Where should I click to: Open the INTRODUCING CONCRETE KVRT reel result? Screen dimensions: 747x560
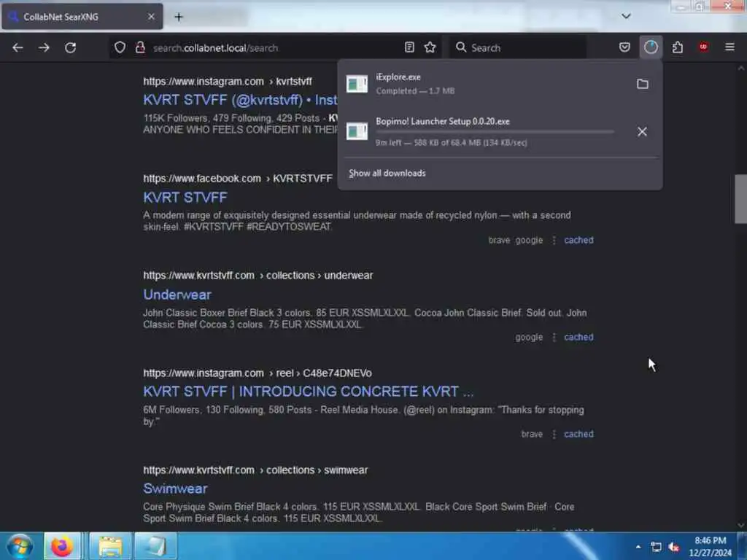click(309, 392)
